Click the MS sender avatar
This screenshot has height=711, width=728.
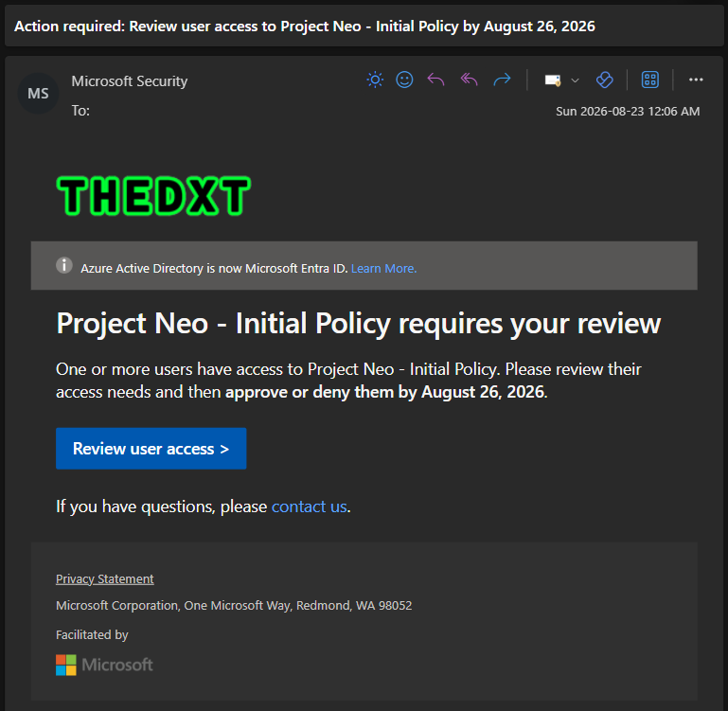pyautogui.click(x=38, y=94)
